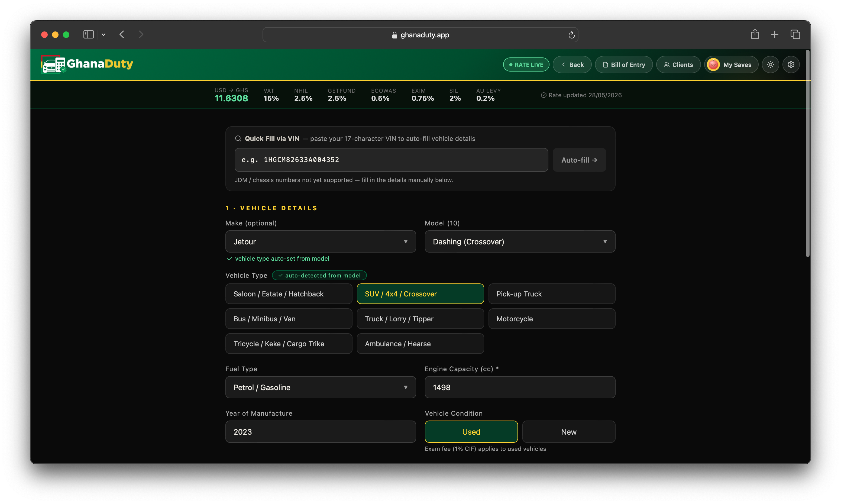Image resolution: width=841 pixels, height=504 pixels.
Task: Click the search icon beside Quick Fill via VIN
Action: pyautogui.click(x=238, y=138)
